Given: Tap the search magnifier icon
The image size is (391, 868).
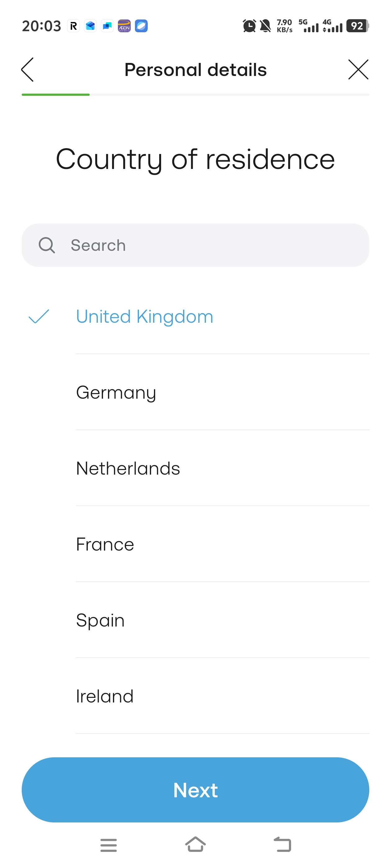Looking at the screenshot, I should click(x=47, y=245).
